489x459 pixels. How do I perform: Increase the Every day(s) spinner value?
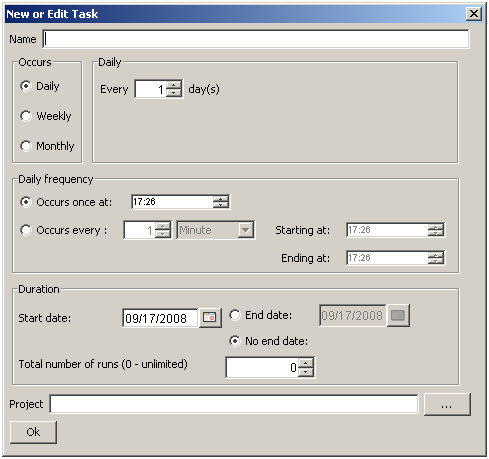(174, 85)
